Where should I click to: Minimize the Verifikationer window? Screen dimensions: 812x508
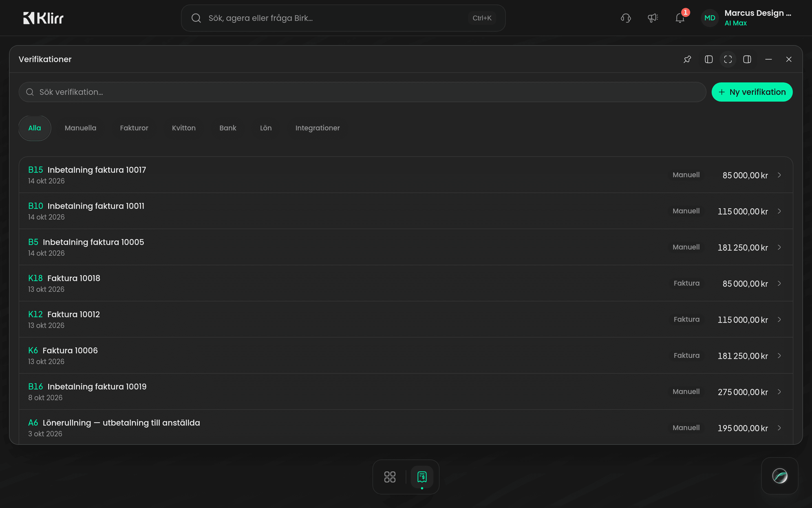[x=768, y=60]
